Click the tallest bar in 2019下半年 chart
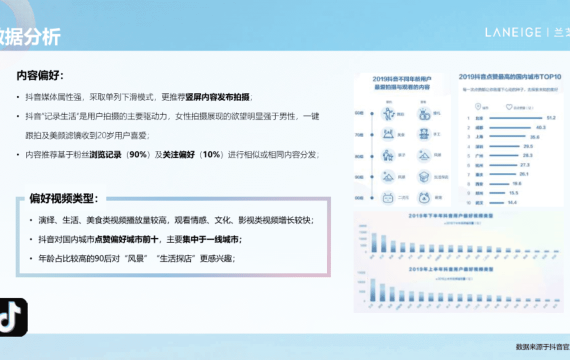The height and width of the screenshot is (360, 570). click(x=374, y=243)
